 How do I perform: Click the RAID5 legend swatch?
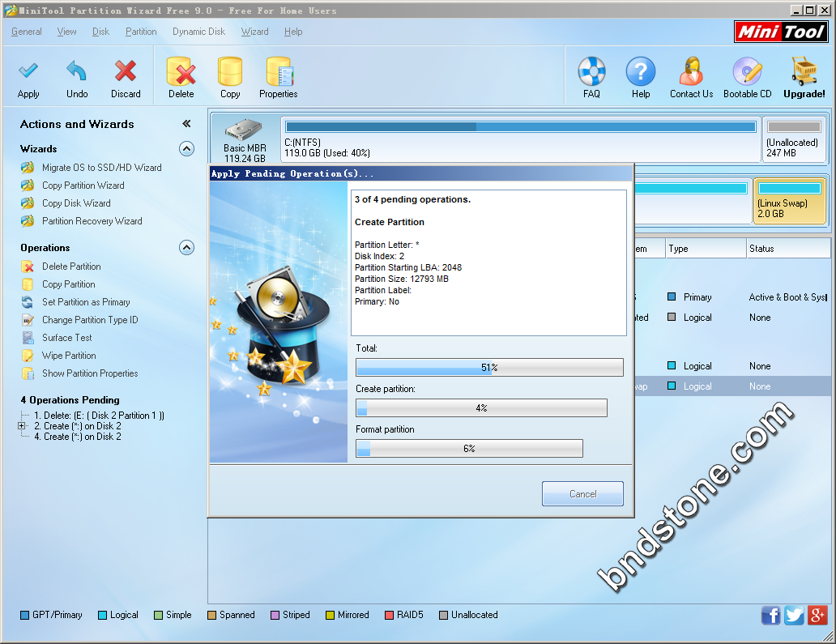(389, 615)
